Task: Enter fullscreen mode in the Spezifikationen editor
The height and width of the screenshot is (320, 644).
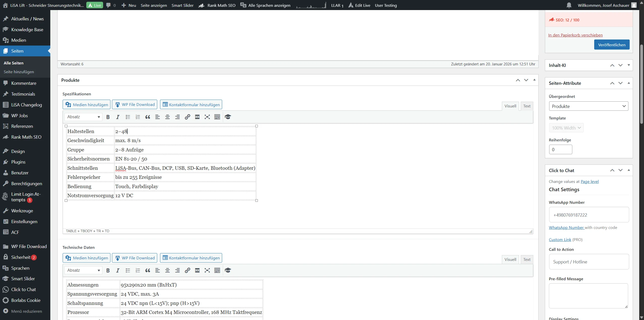Action: 207,117
